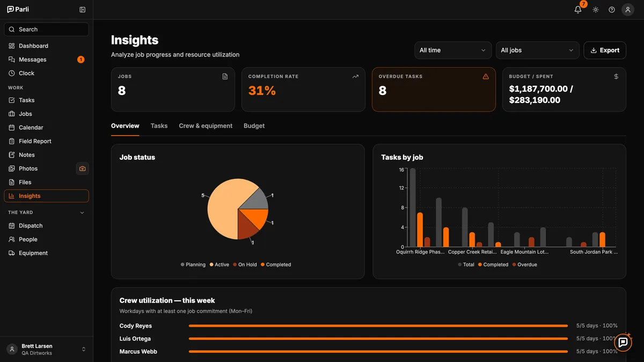644x362 pixels.
Task: Open the All jobs dropdown
Action: [537, 50]
